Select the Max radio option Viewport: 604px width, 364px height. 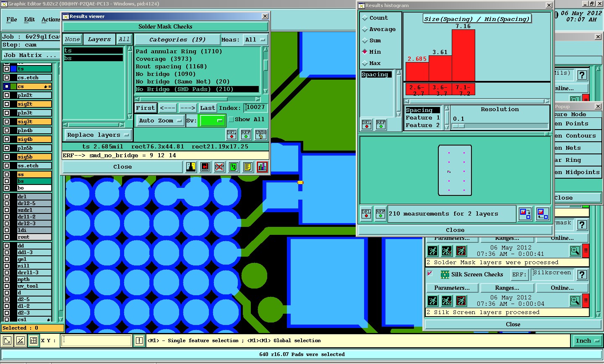[x=365, y=63]
